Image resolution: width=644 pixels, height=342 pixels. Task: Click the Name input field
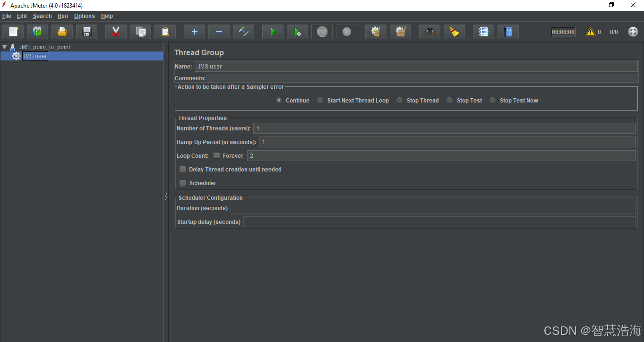pyautogui.click(x=416, y=67)
